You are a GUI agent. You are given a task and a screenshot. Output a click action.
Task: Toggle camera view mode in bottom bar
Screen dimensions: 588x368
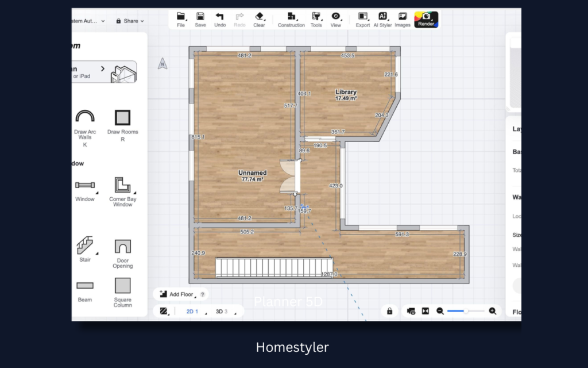click(x=411, y=310)
